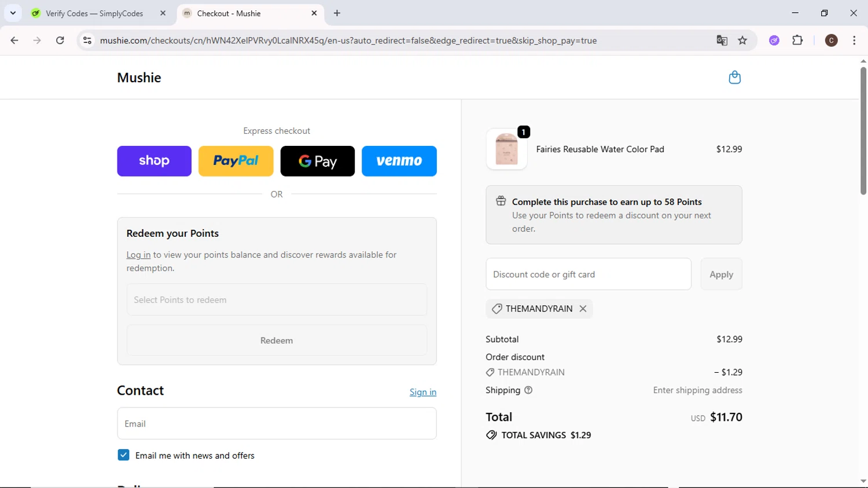
Task: Click the browser forward arrow
Action: click(37, 41)
